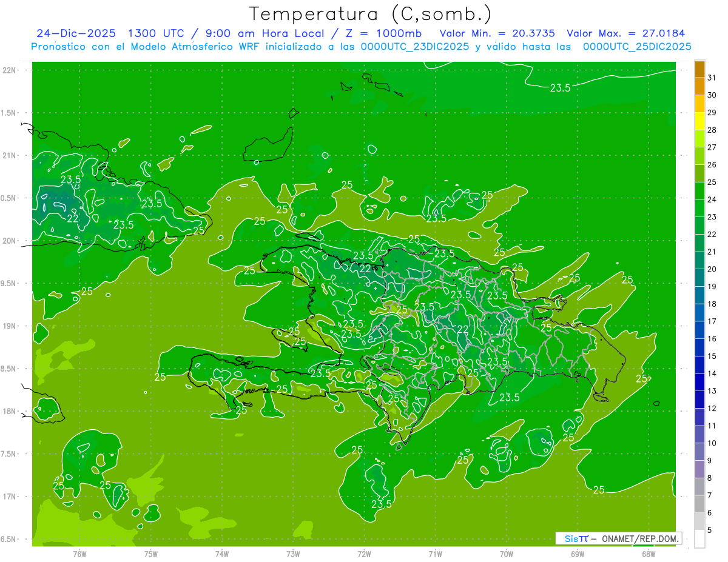This screenshot has width=728, height=562.
Task: Click the '73W' longitude axis label
Action: pos(293,554)
